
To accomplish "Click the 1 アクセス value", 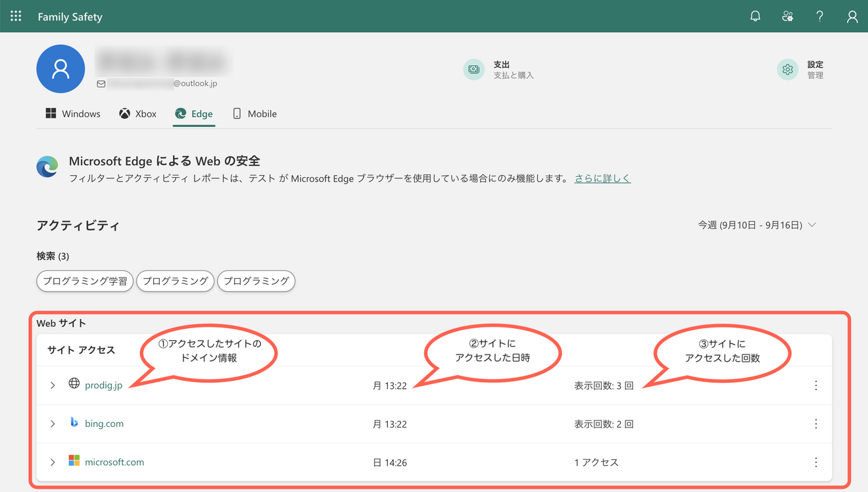I will 596,462.
